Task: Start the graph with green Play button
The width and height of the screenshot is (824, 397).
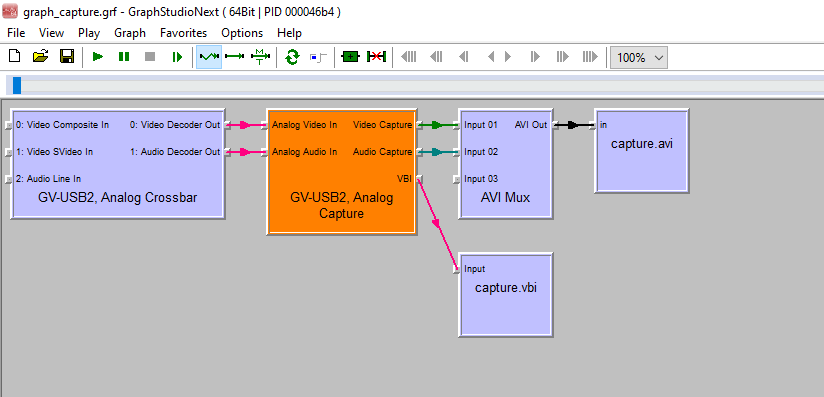Action: click(98, 57)
